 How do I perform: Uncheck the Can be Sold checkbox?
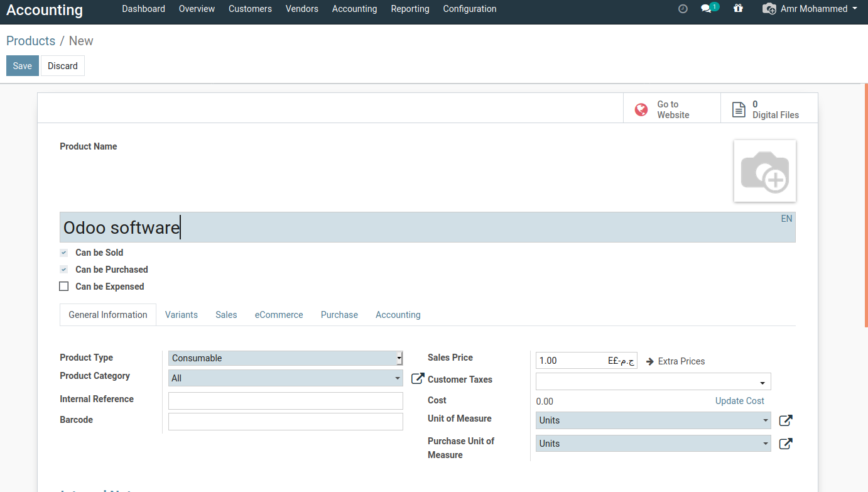coord(63,253)
